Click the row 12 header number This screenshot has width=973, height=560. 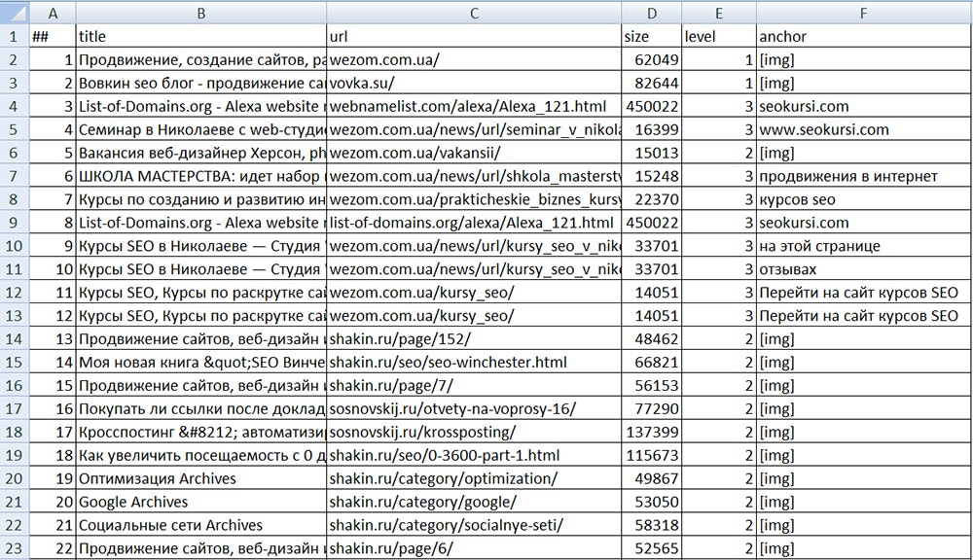coord(15,293)
